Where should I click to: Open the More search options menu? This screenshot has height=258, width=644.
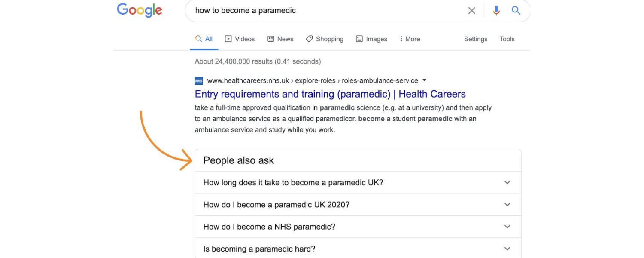(409, 39)
